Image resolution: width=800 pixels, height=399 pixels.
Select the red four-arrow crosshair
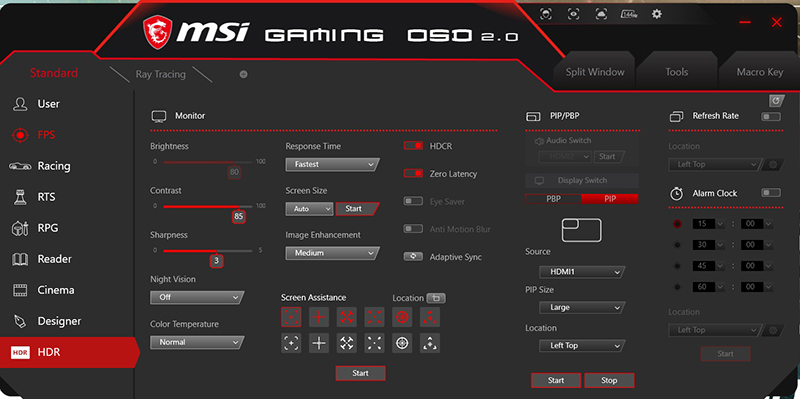(346, 317)
